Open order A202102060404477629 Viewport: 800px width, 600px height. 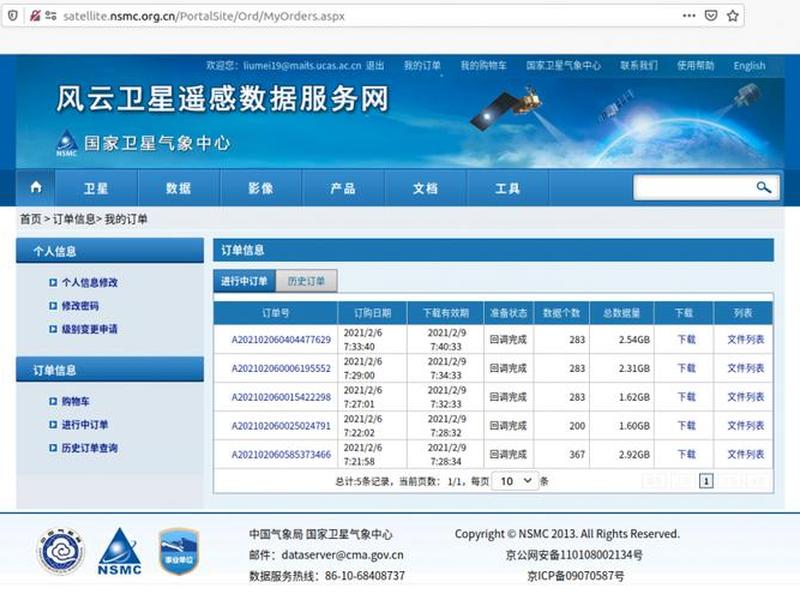pyautogui.click(x=281, y=340)
